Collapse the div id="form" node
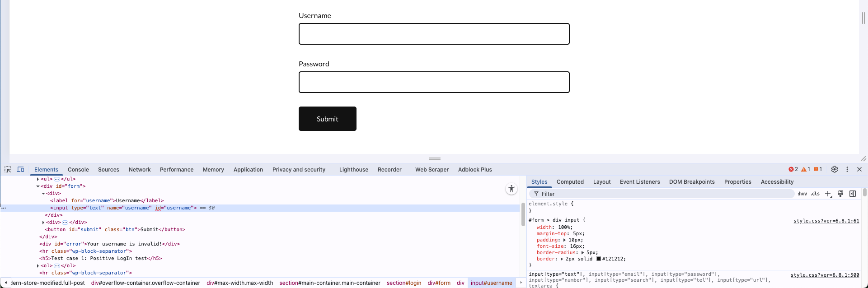The height and width of the screenshot is (288, 868). [x=38, y=186]
